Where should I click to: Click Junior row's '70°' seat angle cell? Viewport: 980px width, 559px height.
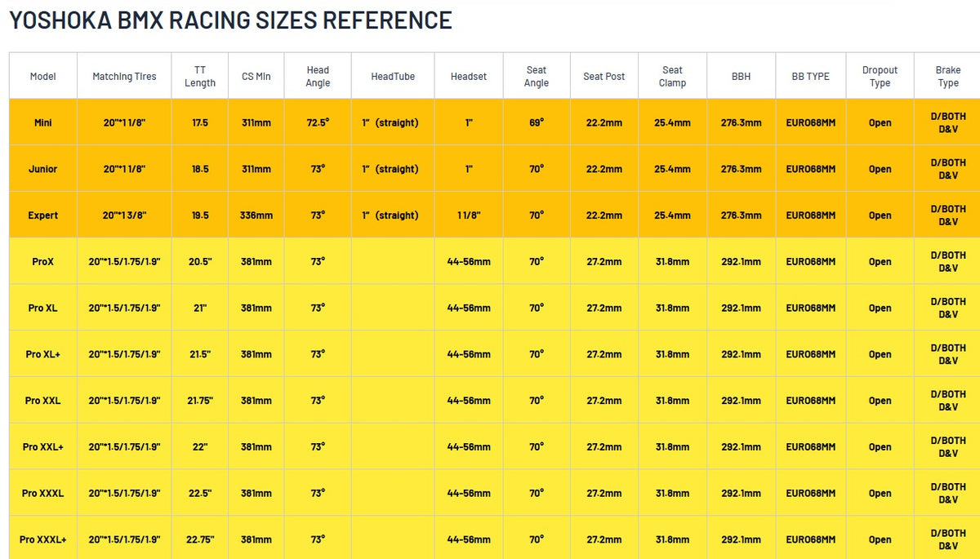pyautogui.click(x=537, y=169)
